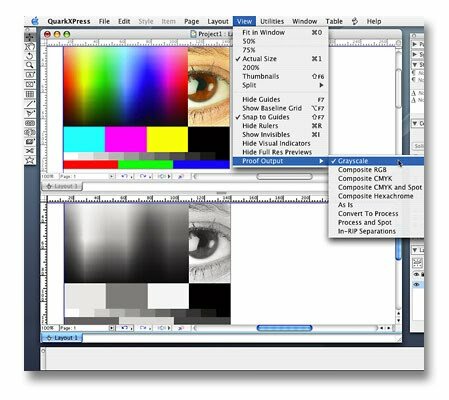Click zoom percentage field in upper window

tap(49, 176)
